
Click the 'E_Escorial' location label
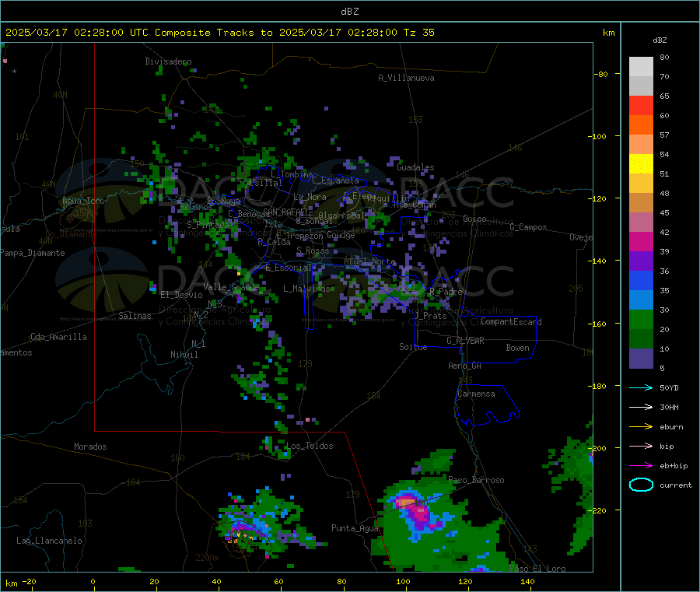pos(289,268)
